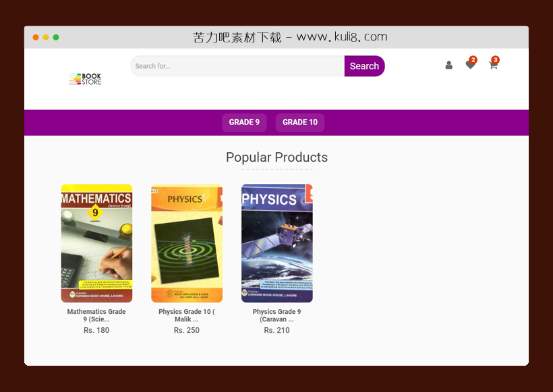Click the magnifying search area's Search button
Screen dimensions: 553x392
point(364,66)
